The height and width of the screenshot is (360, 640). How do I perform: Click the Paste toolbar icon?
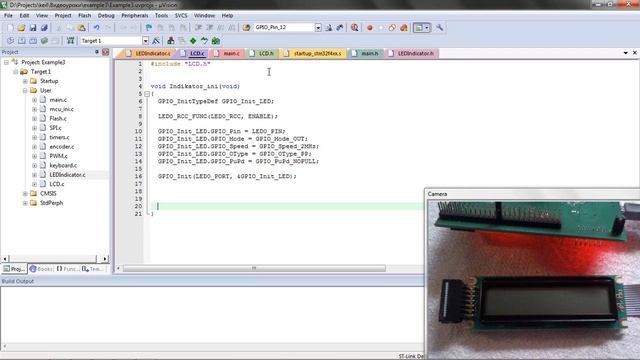pos(82,28)
